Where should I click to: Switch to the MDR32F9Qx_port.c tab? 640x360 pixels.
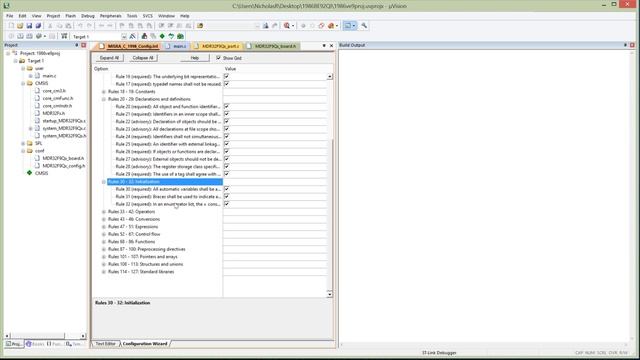tap(217, 46)
